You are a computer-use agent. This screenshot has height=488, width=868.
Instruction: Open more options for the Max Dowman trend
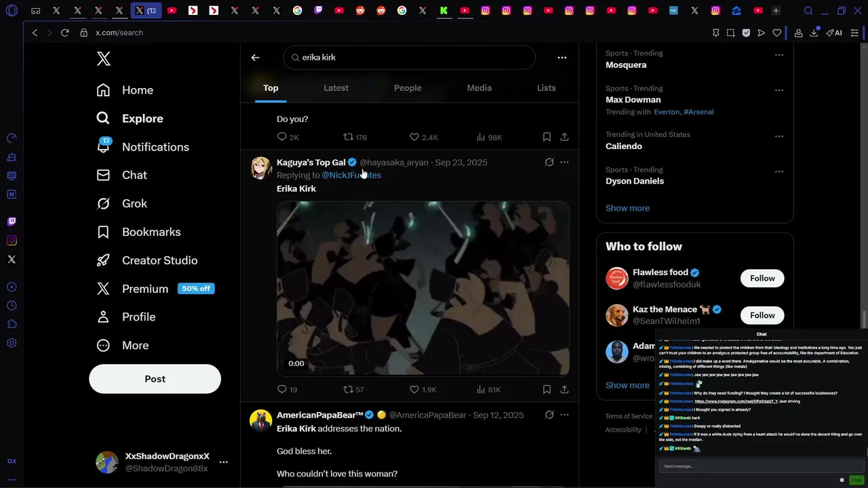point(779,90)
